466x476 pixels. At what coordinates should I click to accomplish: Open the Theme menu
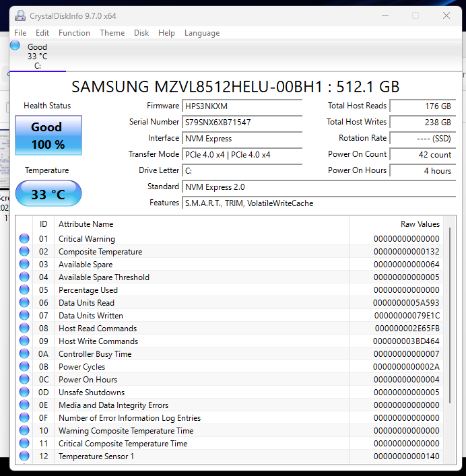pyautogui.click(x=112, y=33)
